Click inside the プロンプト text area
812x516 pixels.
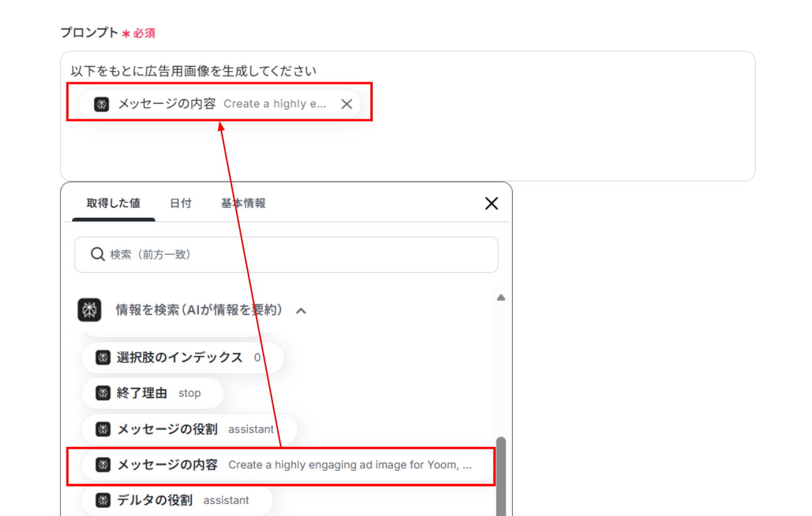point(408,116)
